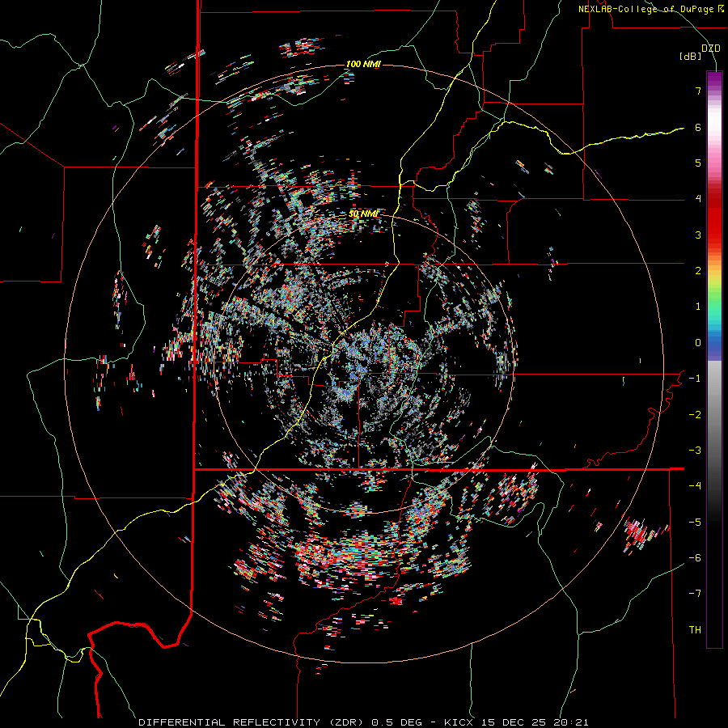This screenshot has height=728, width=728.
Task: Click the -4 value on the scale
Action: (x=695, y=486)
